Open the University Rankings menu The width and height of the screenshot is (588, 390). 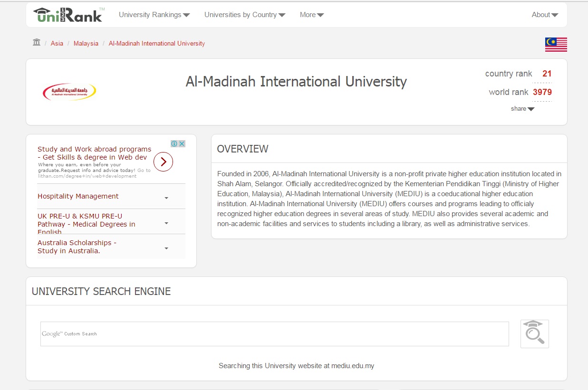coord(154,15)
